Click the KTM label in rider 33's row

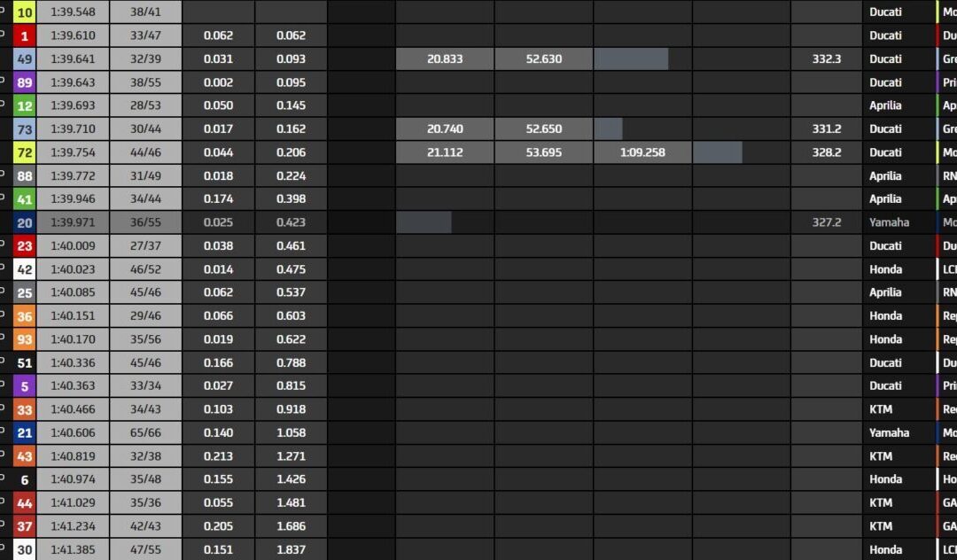point(881,409)
